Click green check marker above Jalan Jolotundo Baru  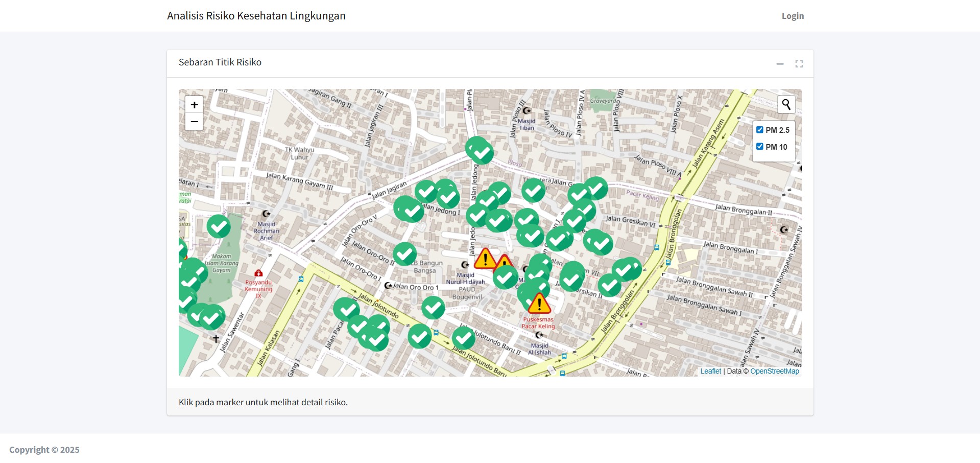[464, 338]
